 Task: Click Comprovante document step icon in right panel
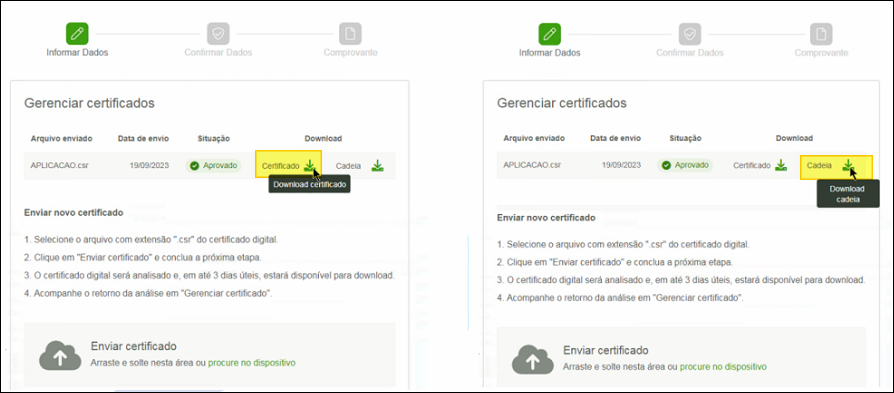pyautogui.click(x=822, y=34)
